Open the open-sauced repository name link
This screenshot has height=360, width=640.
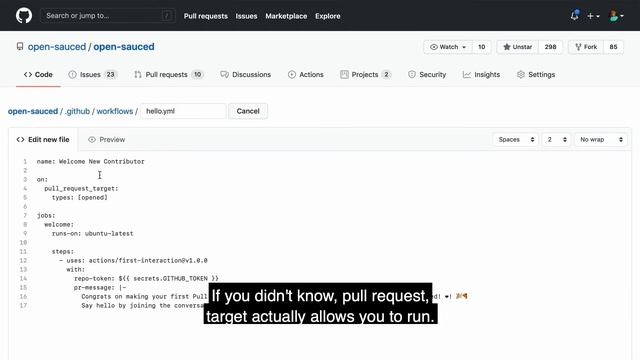[124, 47]
